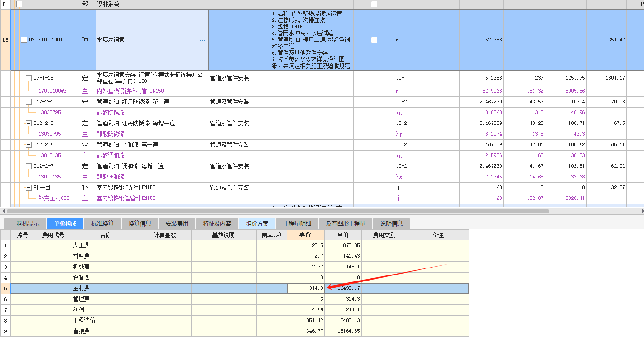
Task: Open the 反查图形工程量 tab
Action: [x=346, y=223]
